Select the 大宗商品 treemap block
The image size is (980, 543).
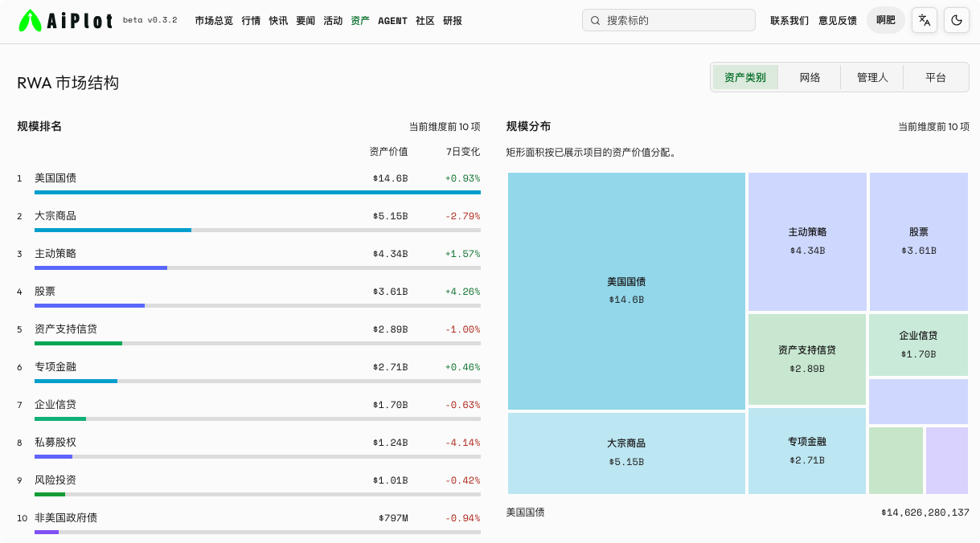626,453
